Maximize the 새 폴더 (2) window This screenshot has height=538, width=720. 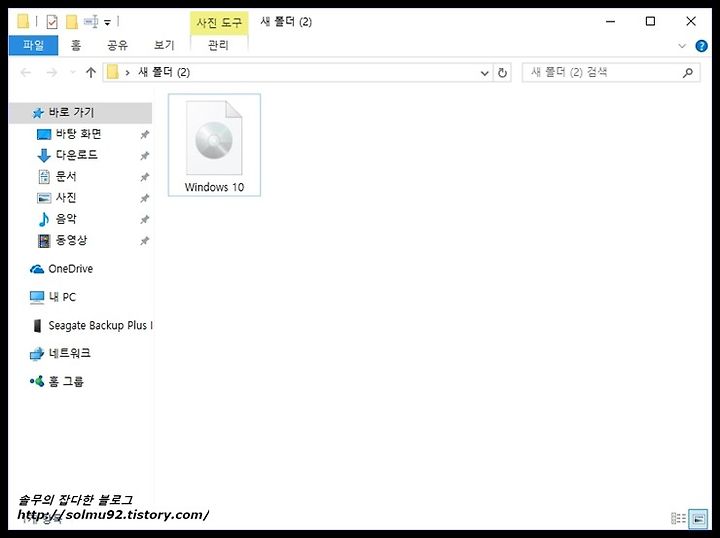coord(650,22)
